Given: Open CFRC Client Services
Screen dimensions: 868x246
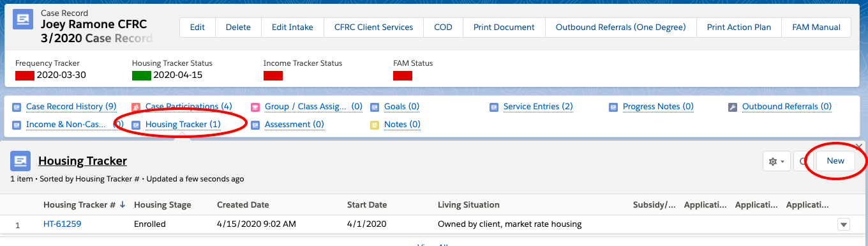Looking at the screenshot, I should [x=373, y=27].
